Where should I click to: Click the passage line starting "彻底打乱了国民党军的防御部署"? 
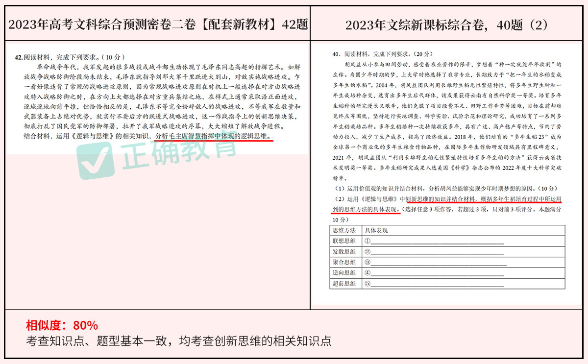[x=154, y=126]
